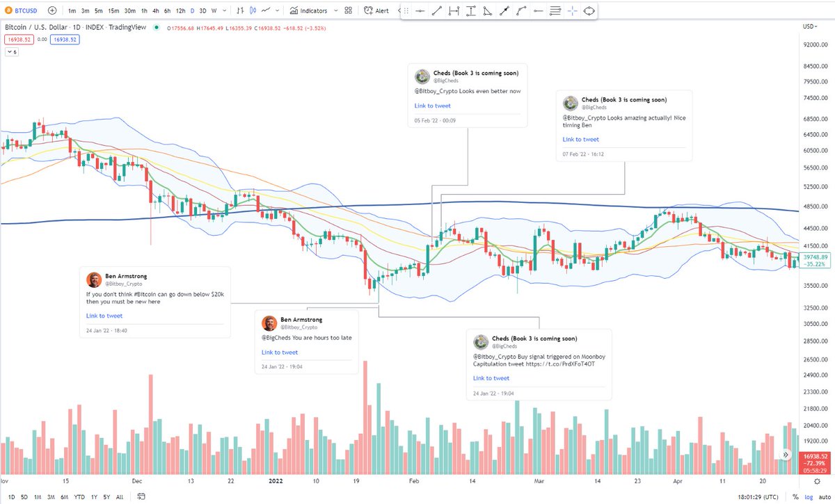This screenshot has width=835, height=504.
Task: Set the date range to 1Y
Action: [94, 497]
